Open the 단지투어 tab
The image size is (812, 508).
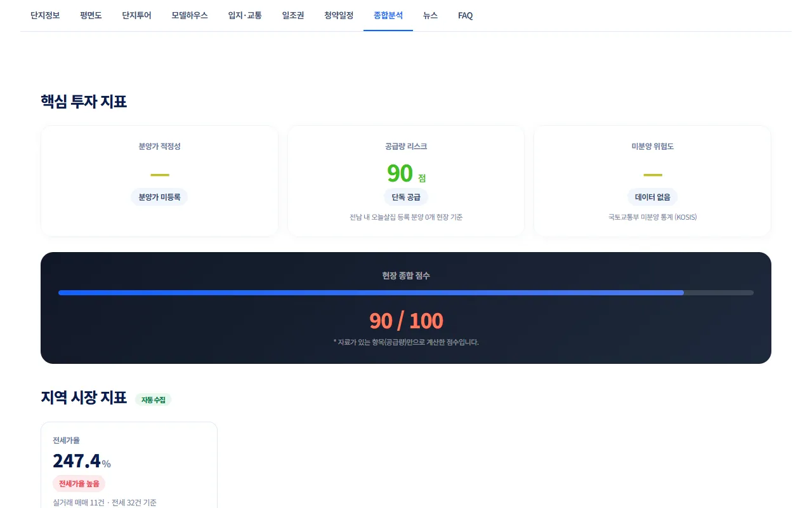[136, 15]
